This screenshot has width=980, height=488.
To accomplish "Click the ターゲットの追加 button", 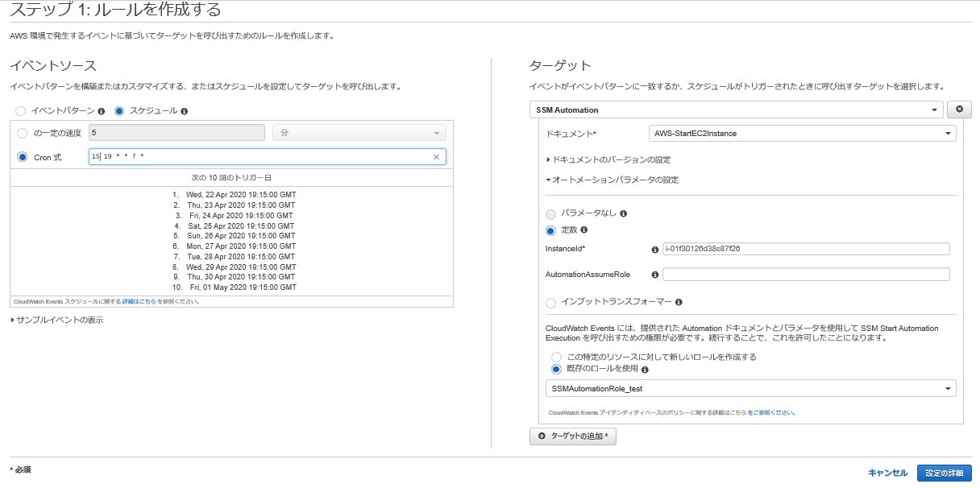I will pos(573,436).
